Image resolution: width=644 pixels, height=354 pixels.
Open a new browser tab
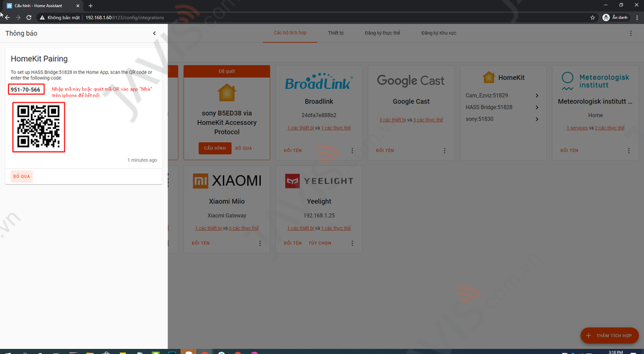point(90,6)
